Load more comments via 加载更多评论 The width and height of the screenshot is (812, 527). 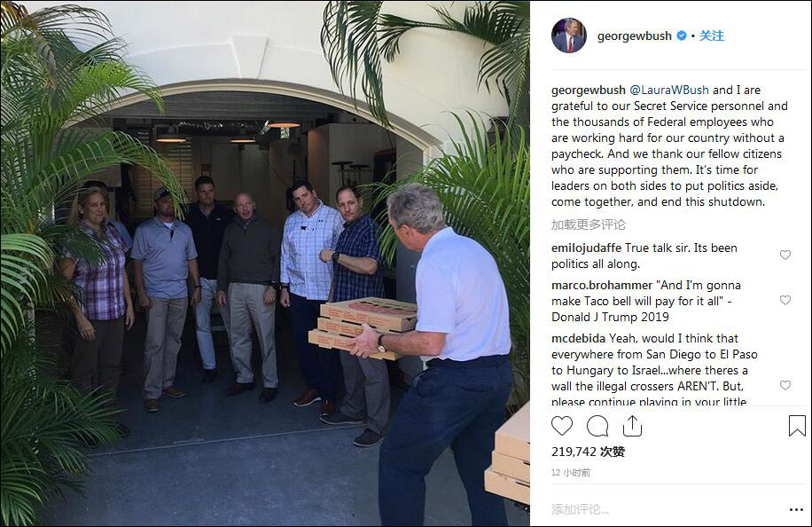click(589, 224)
